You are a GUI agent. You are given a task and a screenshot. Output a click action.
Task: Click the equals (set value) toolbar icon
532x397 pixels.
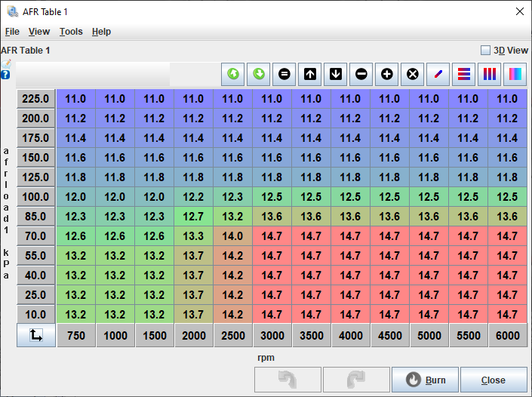(x=284, y=74)
